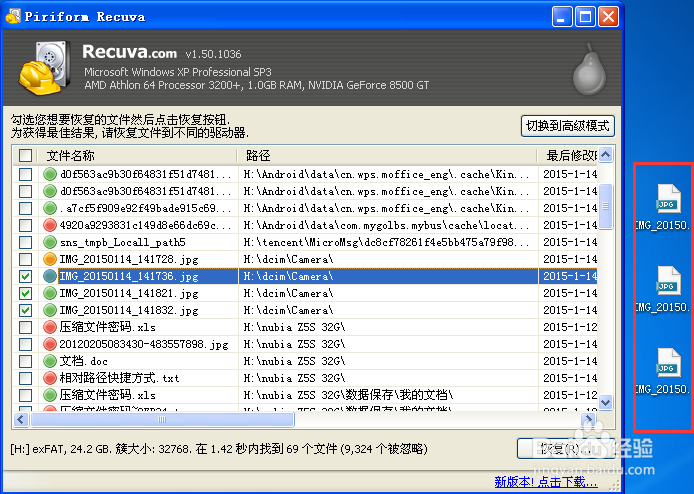This screenshot has width=694, height=494.
Task: Click the 恢复(R) recover button
Action: coord(566,448)
